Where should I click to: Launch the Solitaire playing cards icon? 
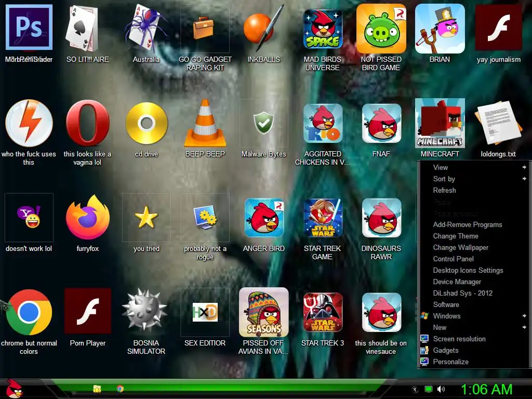point(82,28)
